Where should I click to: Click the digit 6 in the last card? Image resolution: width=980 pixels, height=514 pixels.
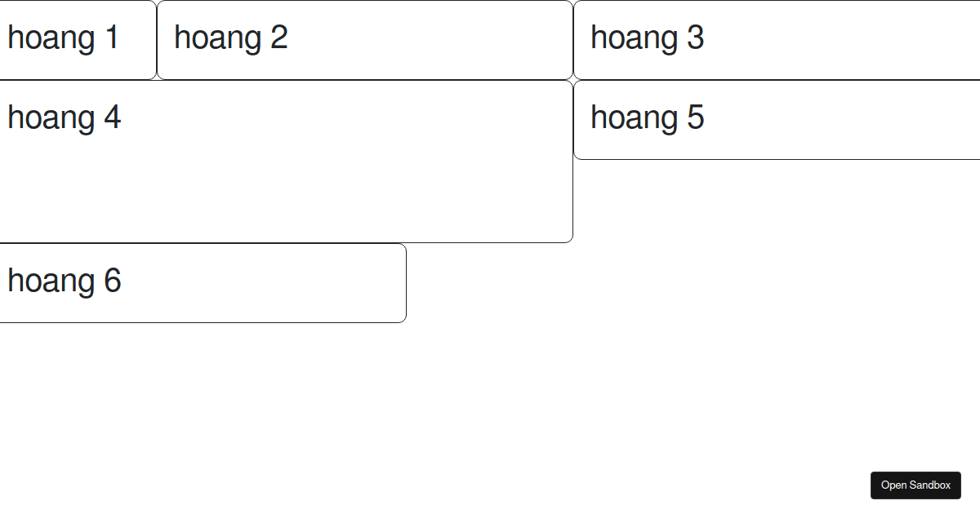[x=113, y=281]
